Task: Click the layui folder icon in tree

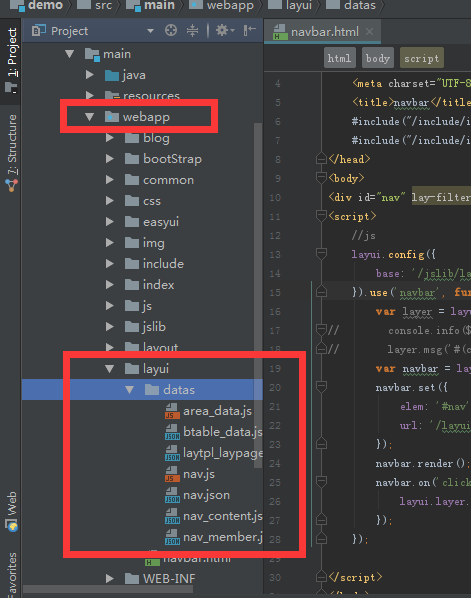Action: [x=132, y=369]
